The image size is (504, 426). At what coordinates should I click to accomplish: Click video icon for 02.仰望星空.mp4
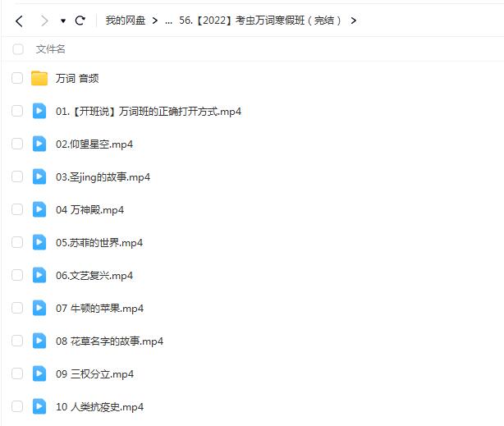pos(39,144)
